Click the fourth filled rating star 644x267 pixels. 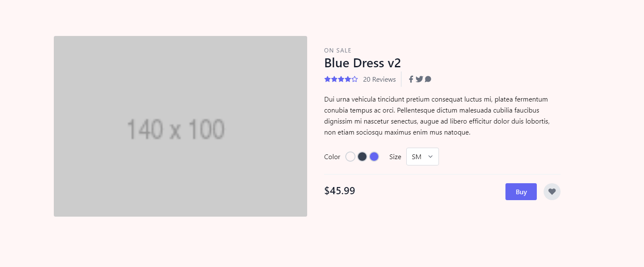point(348,79)
